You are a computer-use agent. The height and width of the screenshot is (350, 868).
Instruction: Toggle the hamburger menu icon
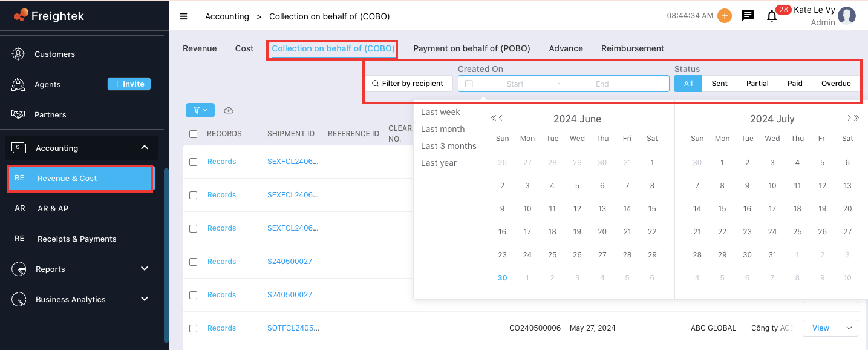coord(183,16)
